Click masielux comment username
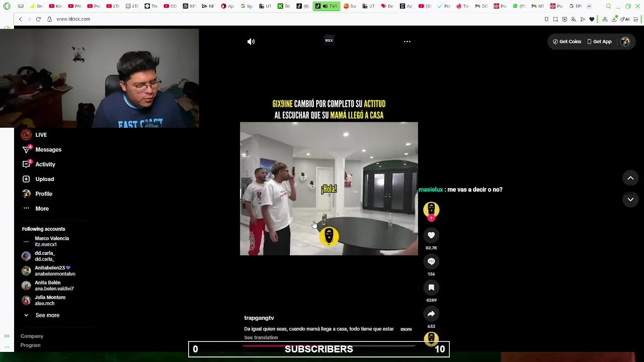Viewport: 644px width, 362px height. coord(431,190)
